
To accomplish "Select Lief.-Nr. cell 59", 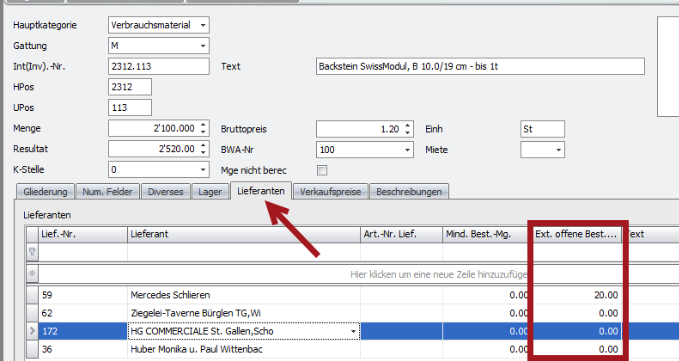I will tap(83, 295).
